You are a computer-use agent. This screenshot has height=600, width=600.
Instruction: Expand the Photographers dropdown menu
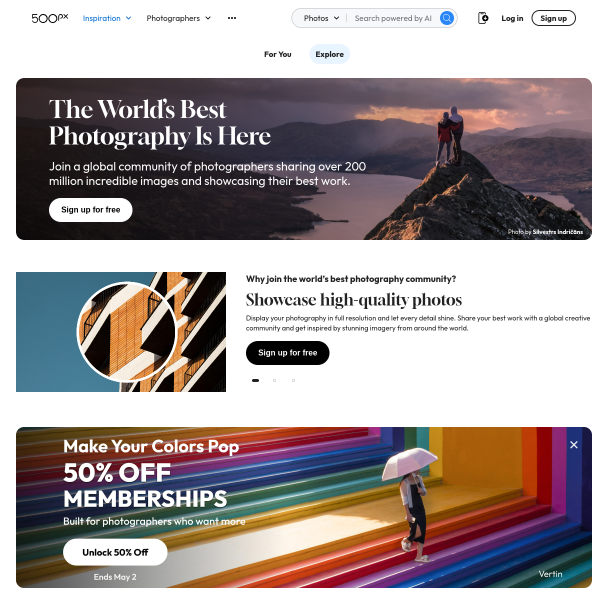click(178, 18)
